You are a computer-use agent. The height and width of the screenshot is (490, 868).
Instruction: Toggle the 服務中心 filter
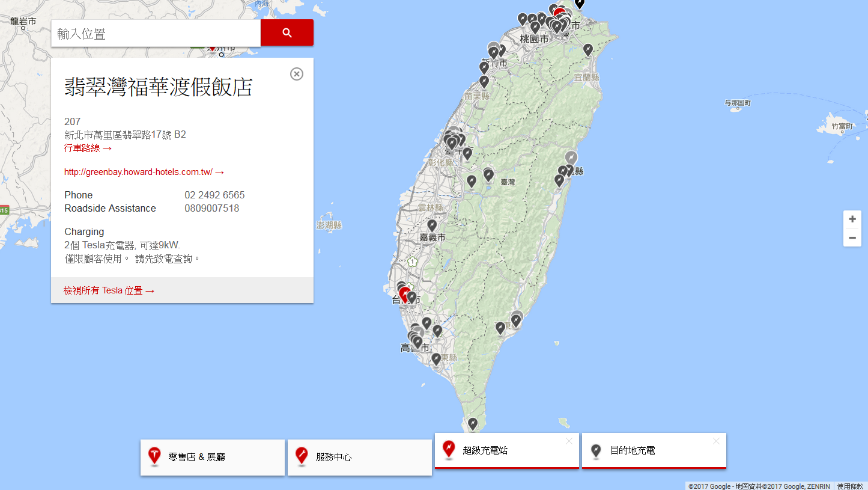[360, 458]
